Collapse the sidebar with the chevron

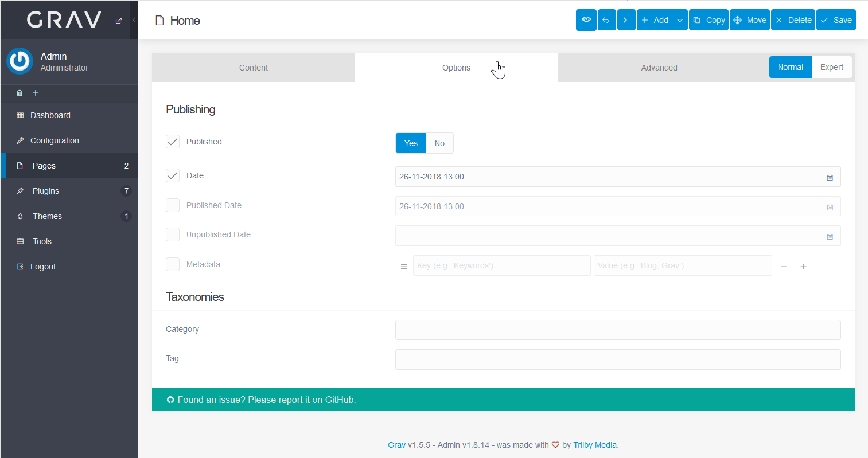pyautogui.click(x=134, y=20)
